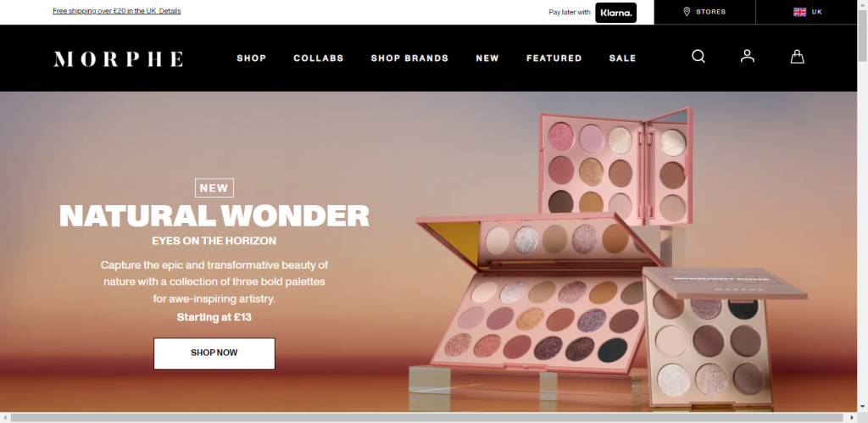
Task: Open the shopping bag icon
Action: 797,57
